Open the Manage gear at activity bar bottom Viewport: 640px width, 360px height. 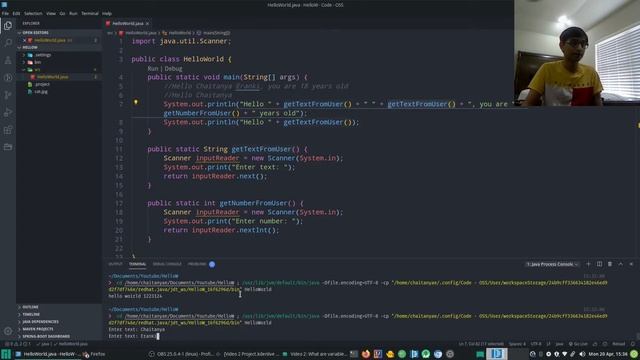pyautogui.click(x=8, y=331)
